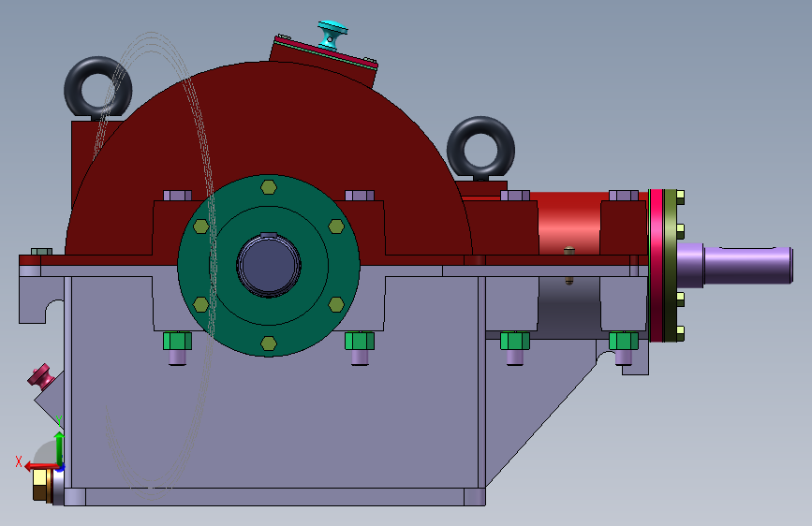Select the brass drain plug at base
This screenshot has height=526, width=812.
pyautogui.click(x=42, y=485)
